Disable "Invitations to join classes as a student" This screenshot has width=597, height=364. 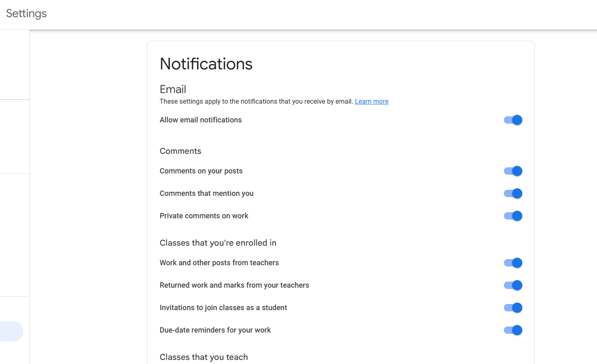[x=512, y=307]
